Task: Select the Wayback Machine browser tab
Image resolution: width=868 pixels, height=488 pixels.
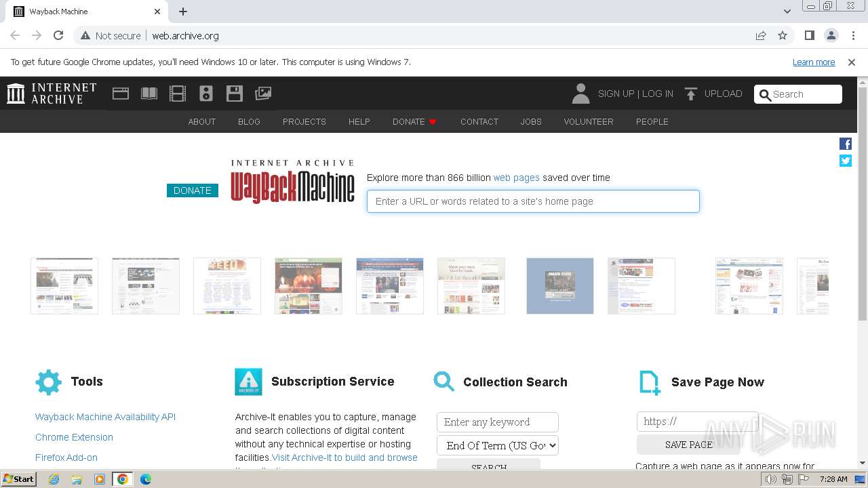Action: coord(87,12)
